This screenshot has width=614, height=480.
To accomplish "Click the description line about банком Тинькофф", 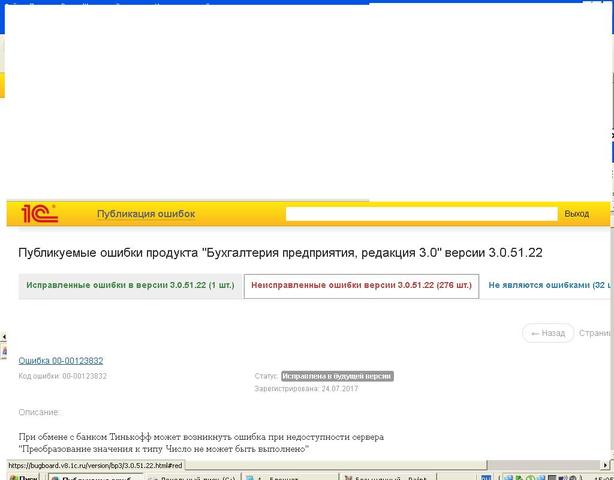I will tap(201, 437).
